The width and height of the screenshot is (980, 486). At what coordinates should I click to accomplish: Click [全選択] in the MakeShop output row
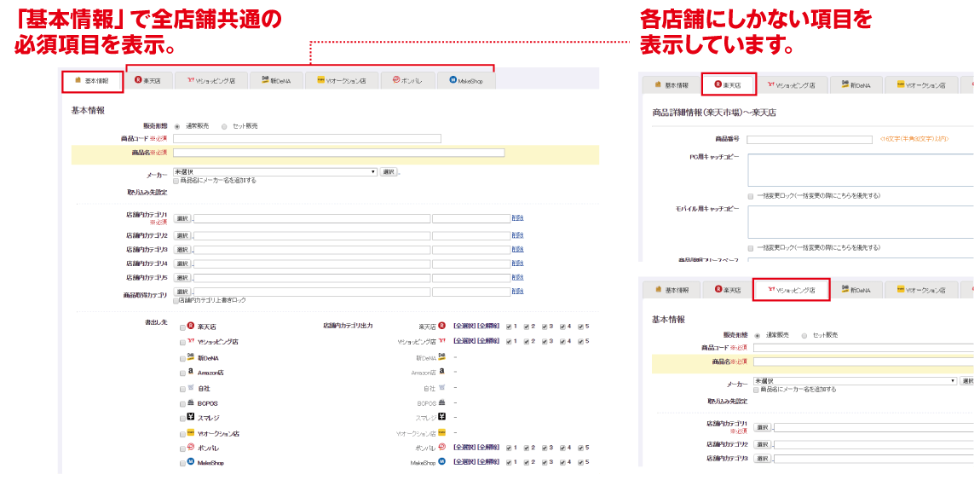(464, 463)
